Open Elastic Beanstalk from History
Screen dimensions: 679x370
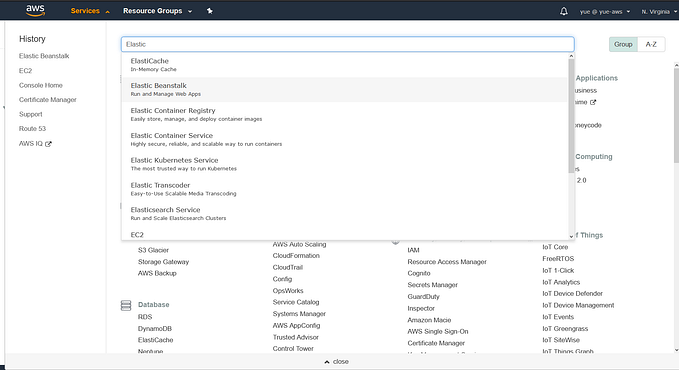pos(44,56)
